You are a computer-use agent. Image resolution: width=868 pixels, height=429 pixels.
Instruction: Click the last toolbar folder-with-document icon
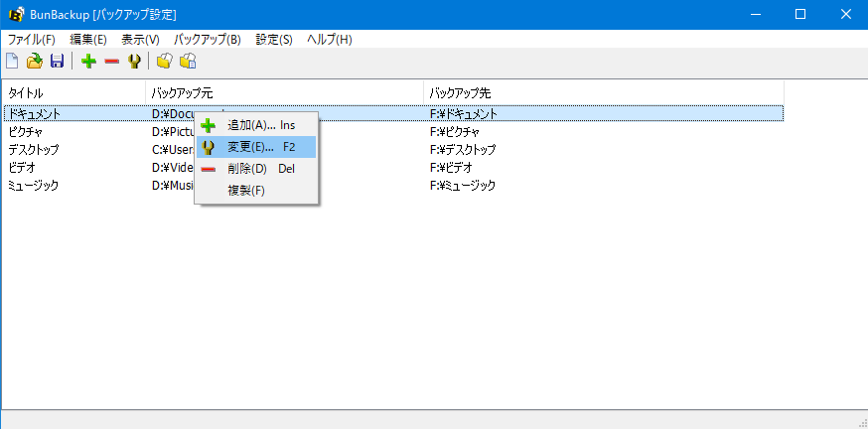189,61
